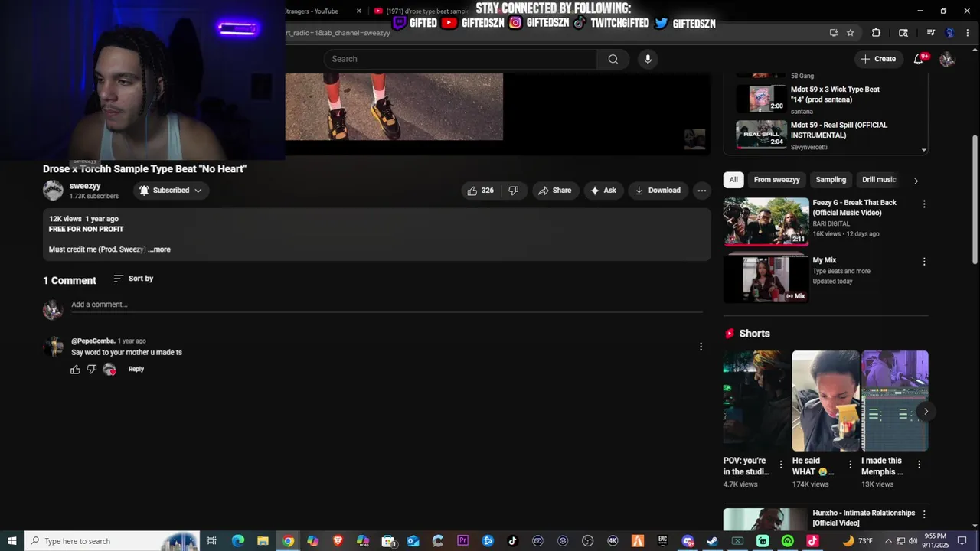Close the Strangers YouTube tab
Screen dimensions: 980x551
[x=358, y=11]
